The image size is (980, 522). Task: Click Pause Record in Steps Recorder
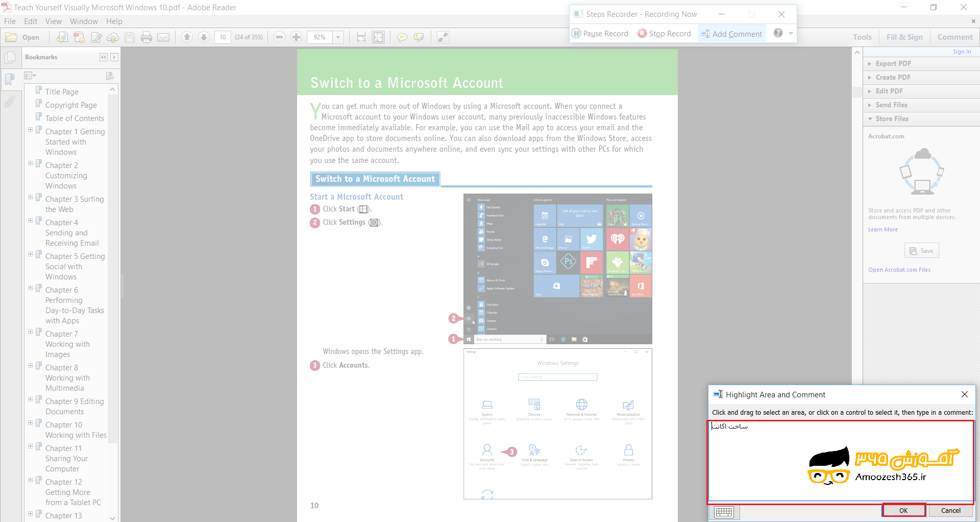click(x=600, y=34)
